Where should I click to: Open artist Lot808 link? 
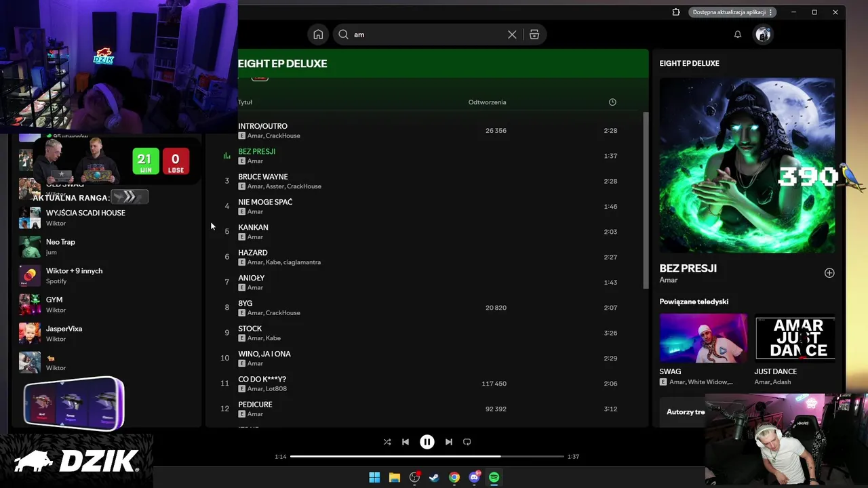(277, 389)
